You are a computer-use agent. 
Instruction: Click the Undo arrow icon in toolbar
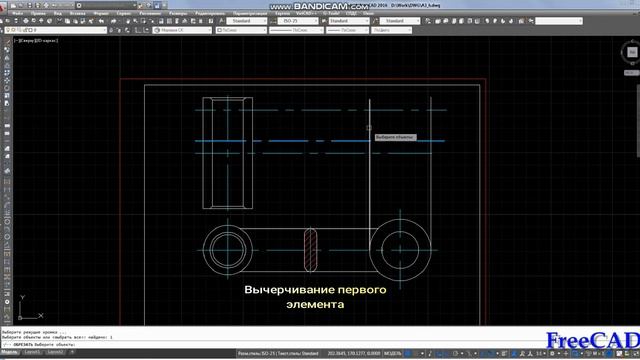point(101,21)
